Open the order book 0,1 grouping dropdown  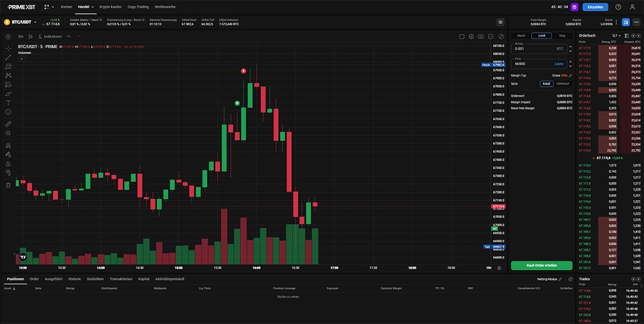616,36
